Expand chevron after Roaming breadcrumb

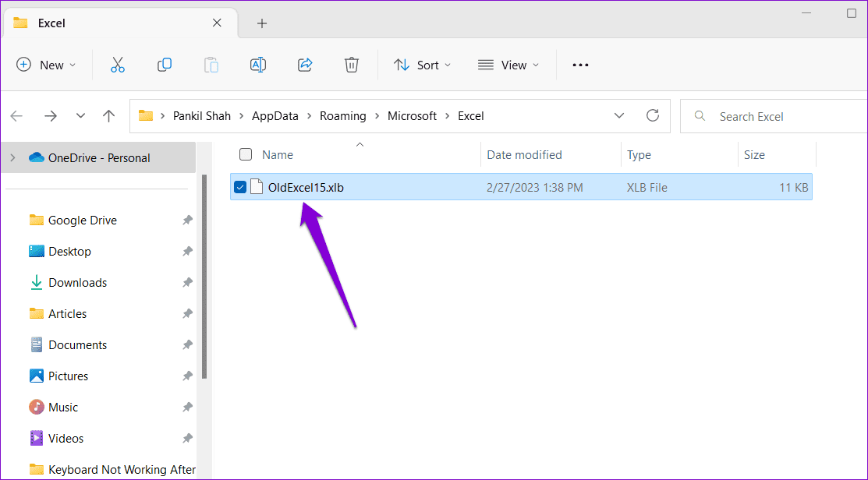point(377,116)
